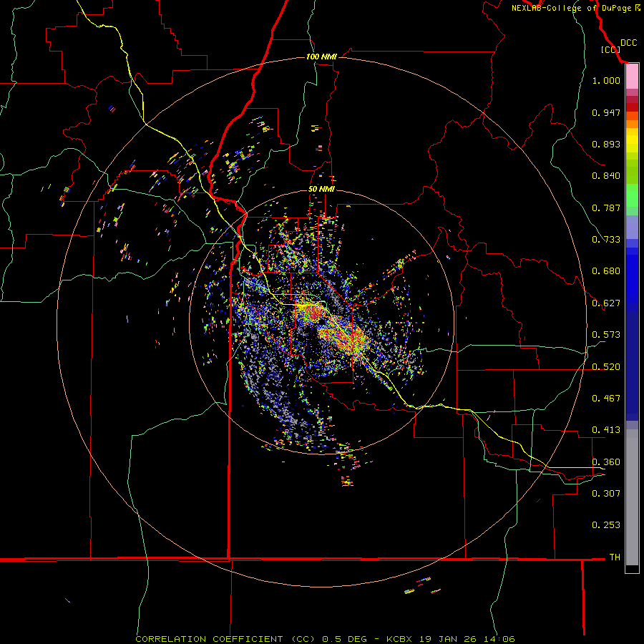Click the 0.573 value on color scale
This screenshot has width=644, height=644.
(606, 335)
